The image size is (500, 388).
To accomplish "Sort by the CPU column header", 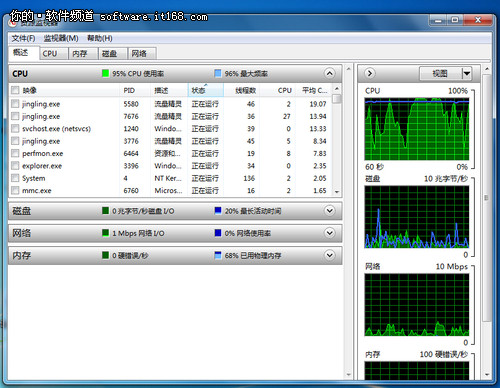I will [x=278, y=90].
